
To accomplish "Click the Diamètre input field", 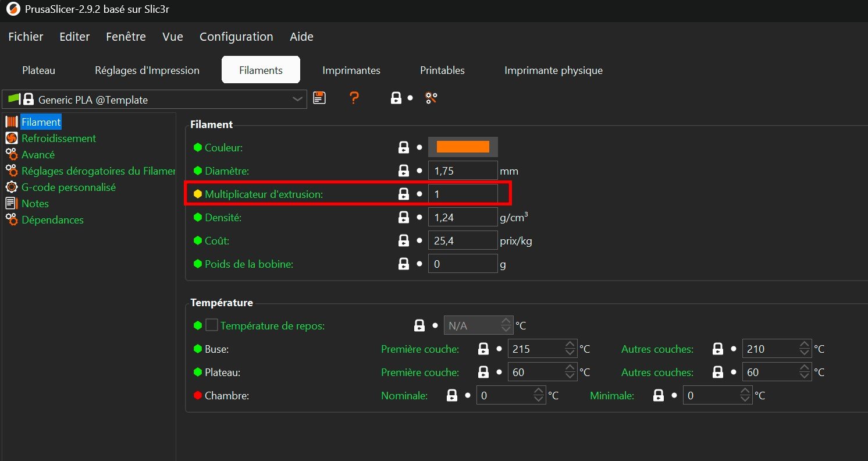I will click(463, 171).
